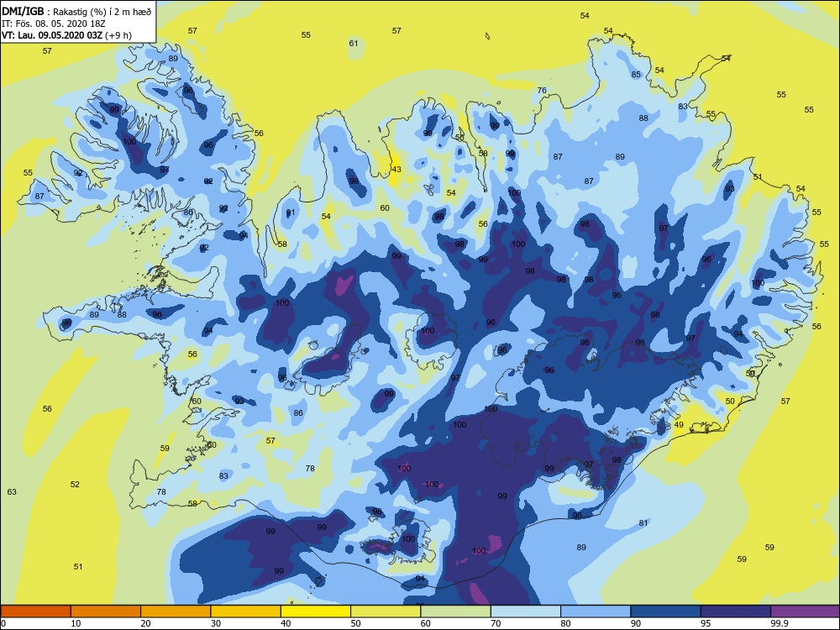Click the humidity value '61' on the map
Screen dimensions: 840x630
click(354, 44)
